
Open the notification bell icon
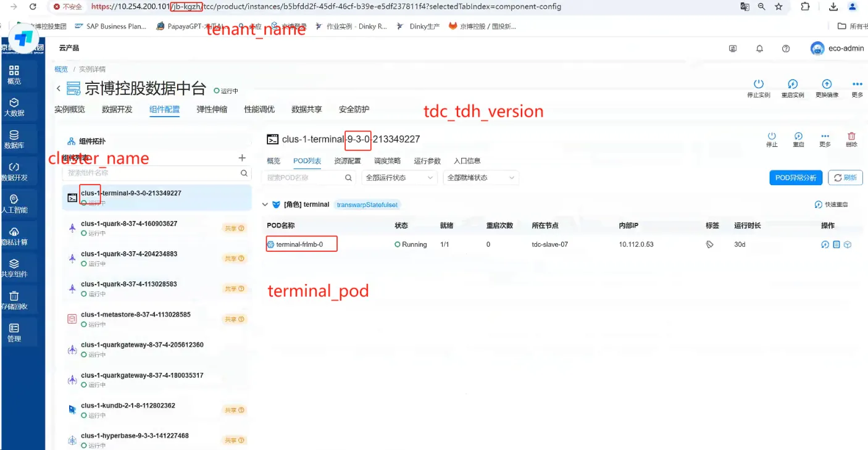coord(759,49)
